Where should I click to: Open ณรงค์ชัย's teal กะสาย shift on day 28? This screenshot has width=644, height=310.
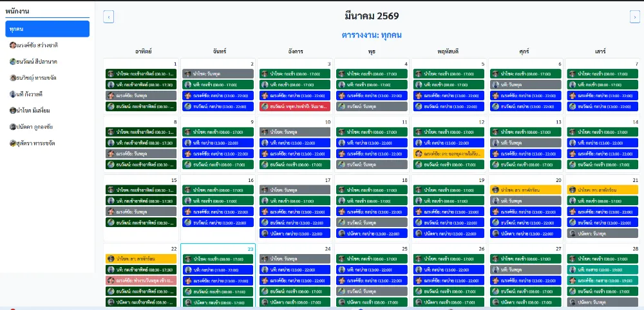tap(603, 281)
